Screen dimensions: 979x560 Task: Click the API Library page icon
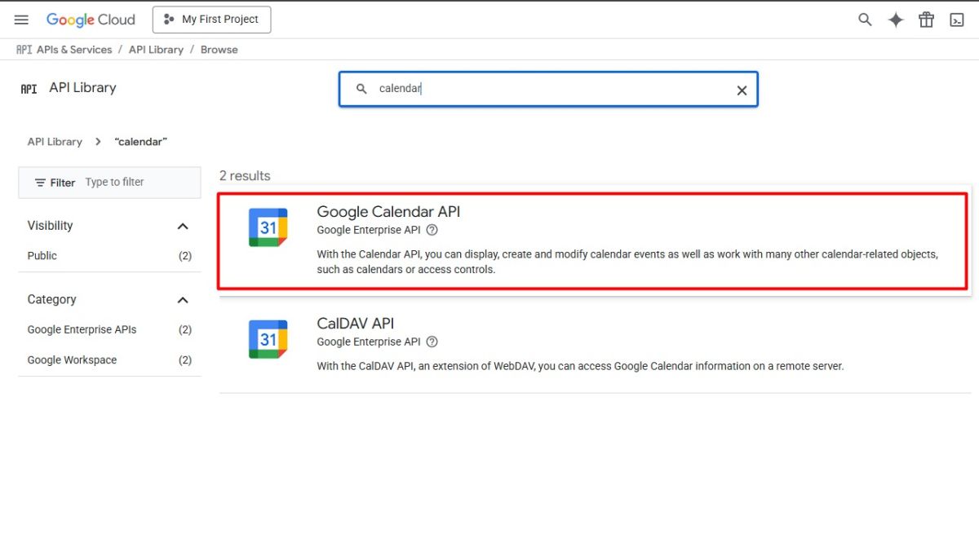click(x=29, y=87)
